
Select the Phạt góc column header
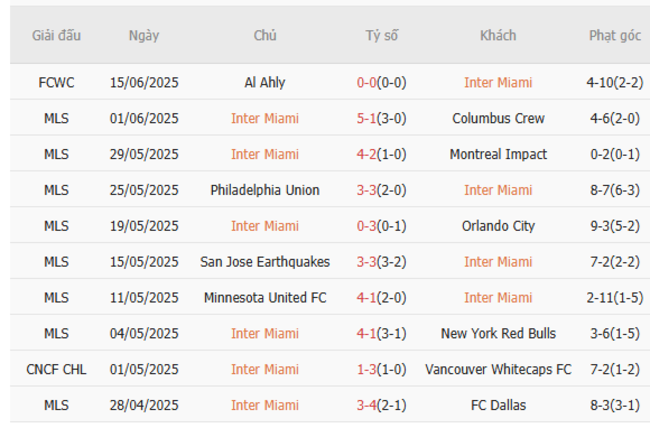(615, 36)
